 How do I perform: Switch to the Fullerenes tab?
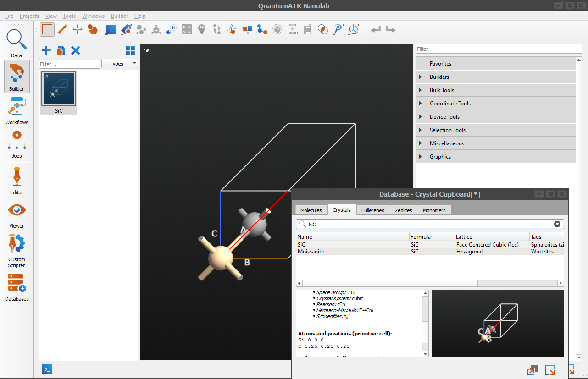[x=373, y=210]
